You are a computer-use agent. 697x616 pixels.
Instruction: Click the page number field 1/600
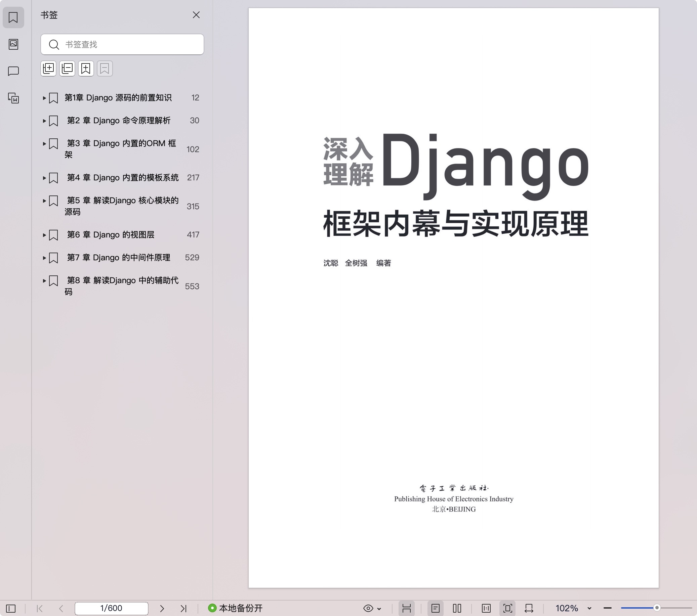pos(112,608)
